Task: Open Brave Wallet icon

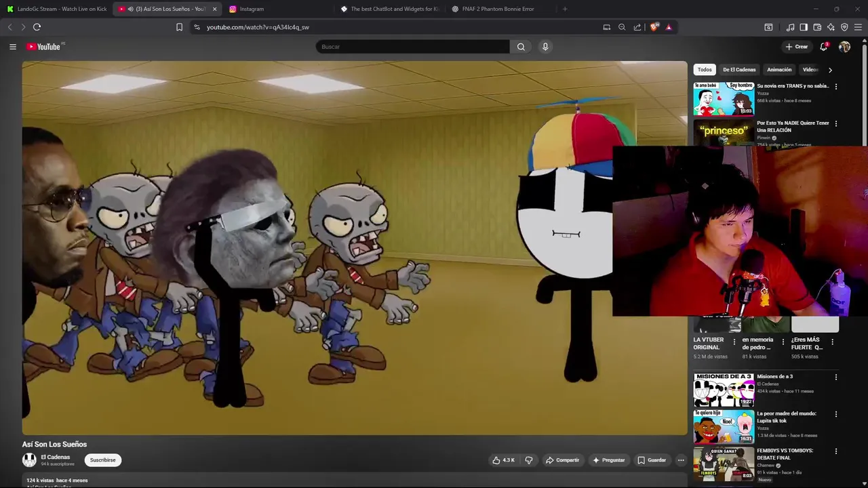Action: pos(817,27)
